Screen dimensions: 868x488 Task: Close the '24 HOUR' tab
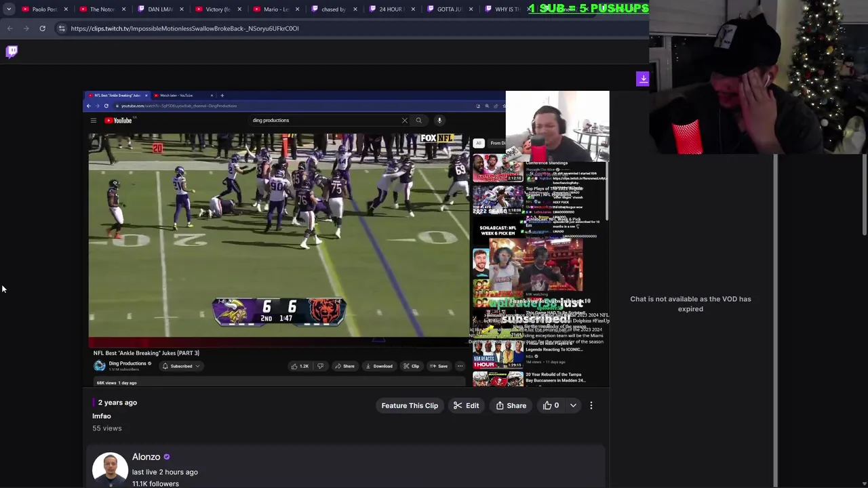click(412, 9)
